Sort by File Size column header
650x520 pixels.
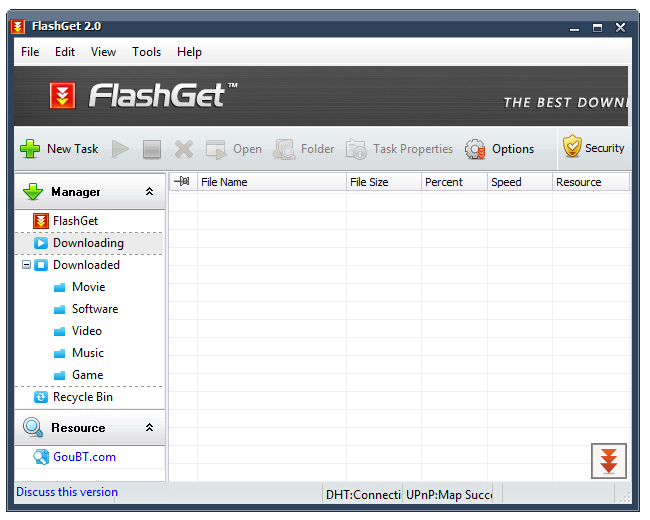point(384,182)
